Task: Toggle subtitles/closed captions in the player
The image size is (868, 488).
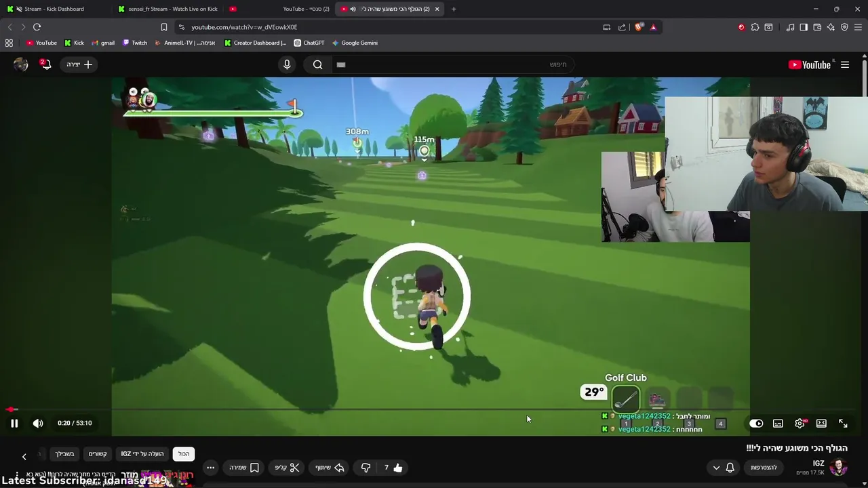Action: [778, 423]
